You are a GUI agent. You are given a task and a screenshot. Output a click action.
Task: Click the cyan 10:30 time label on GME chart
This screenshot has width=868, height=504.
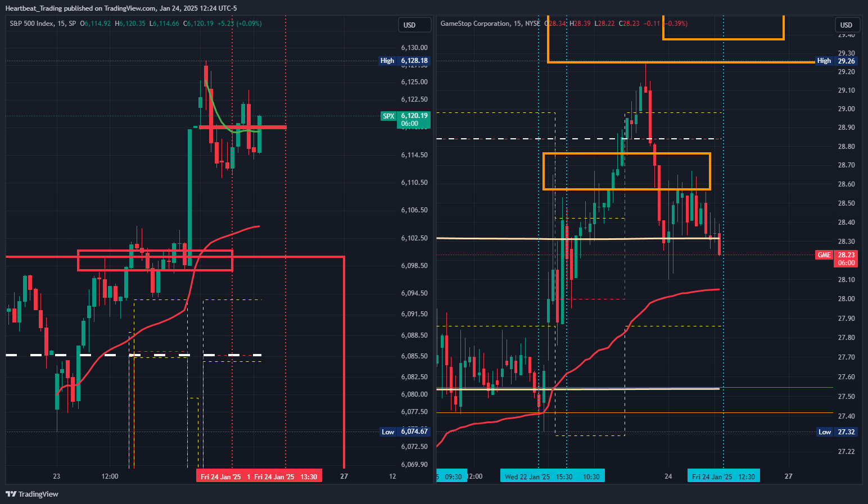pos(591,476)
